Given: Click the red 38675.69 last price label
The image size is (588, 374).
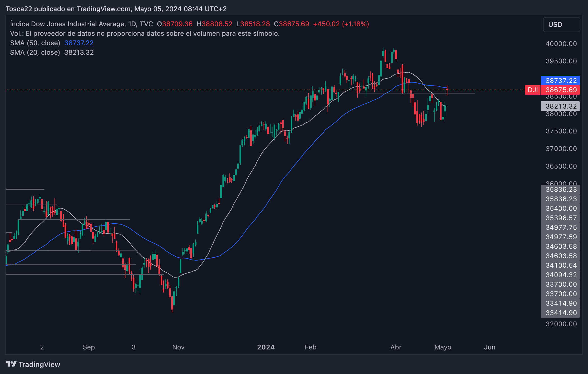Looking at the screenshot, I should pyautogui.click(x=561, y=90).
